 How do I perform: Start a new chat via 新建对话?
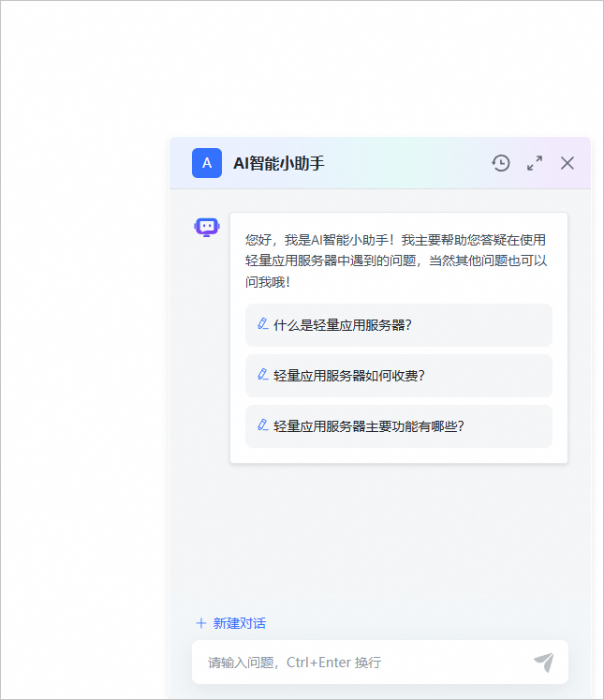pyautogui.click(x=230, y=623)
